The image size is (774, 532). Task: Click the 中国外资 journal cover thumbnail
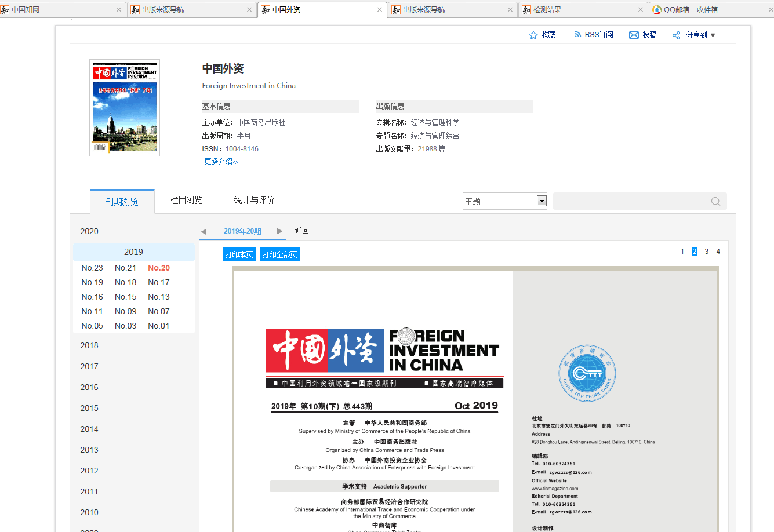[125, 108]
